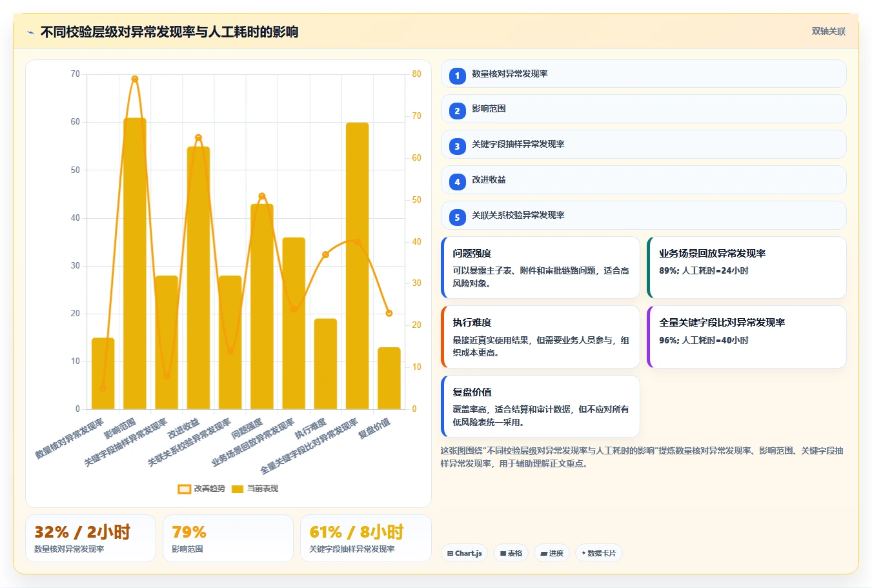Click the 进度 tag icon
872x588 pixels.
543,554
